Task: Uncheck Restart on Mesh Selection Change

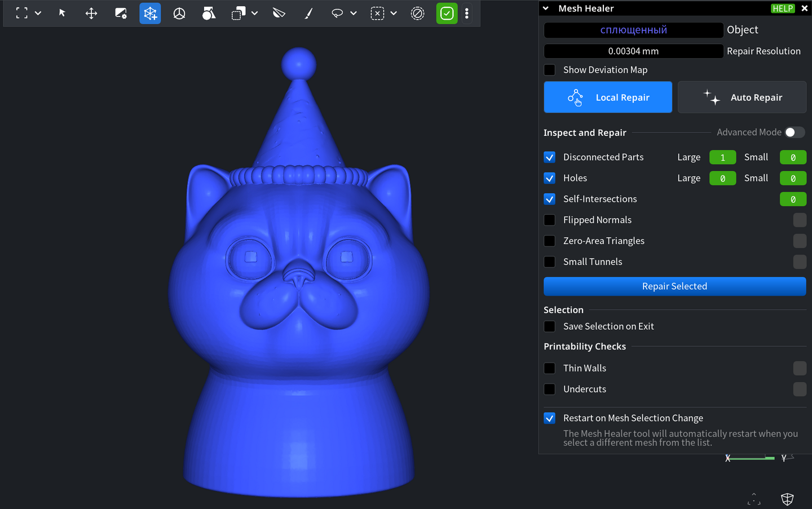Action: tap(550, 418)
